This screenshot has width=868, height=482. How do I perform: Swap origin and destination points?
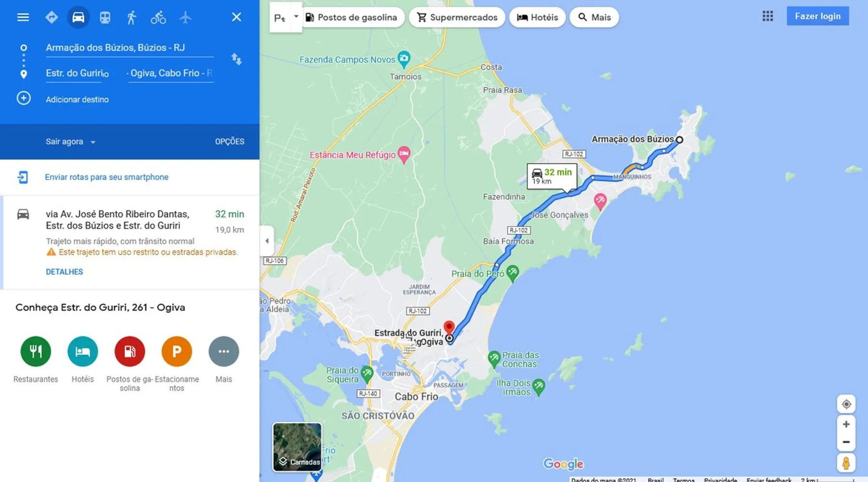pyautogui.click(x=236, y=59)
